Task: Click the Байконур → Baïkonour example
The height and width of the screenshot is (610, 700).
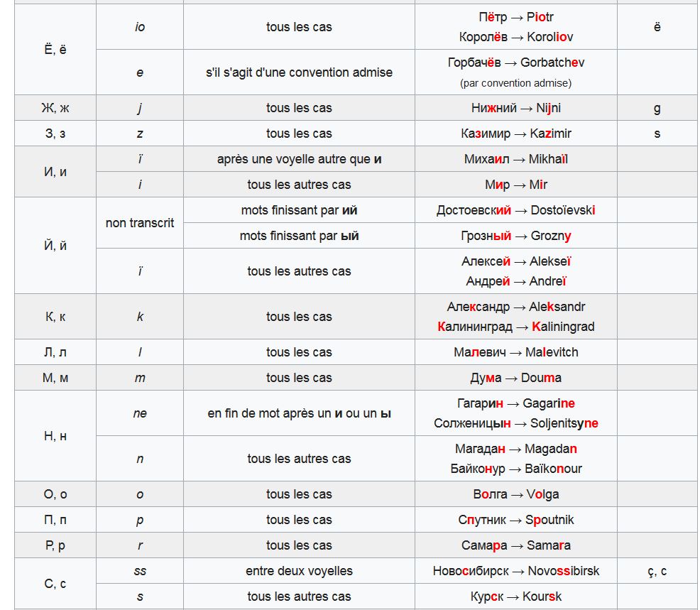Action: 515,469
